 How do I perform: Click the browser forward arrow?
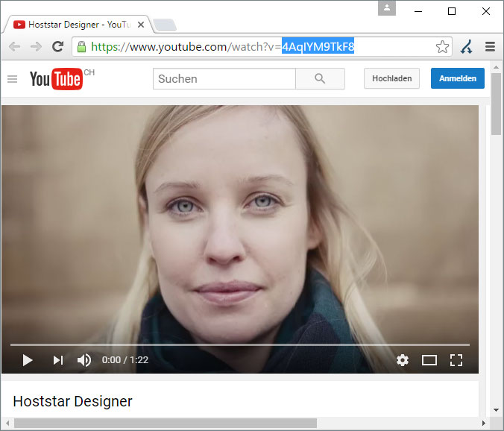pos(36,47)
